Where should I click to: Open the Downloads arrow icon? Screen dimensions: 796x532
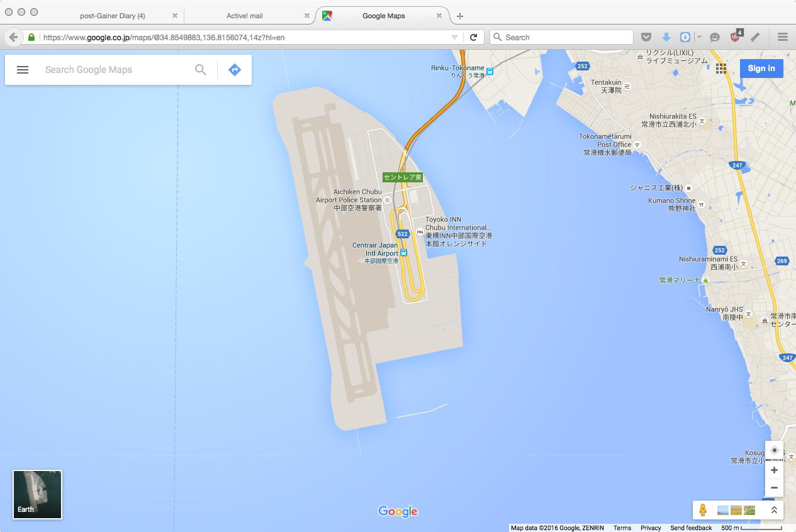666,37
